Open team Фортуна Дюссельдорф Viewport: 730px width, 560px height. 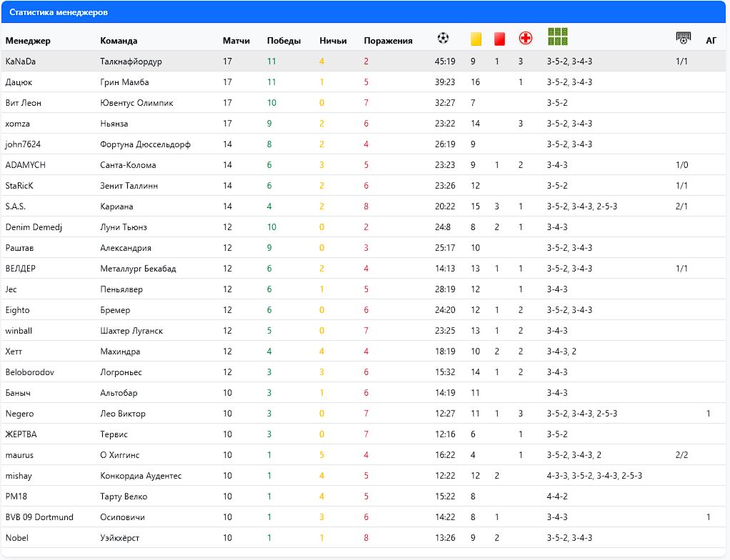click(145, 144)
